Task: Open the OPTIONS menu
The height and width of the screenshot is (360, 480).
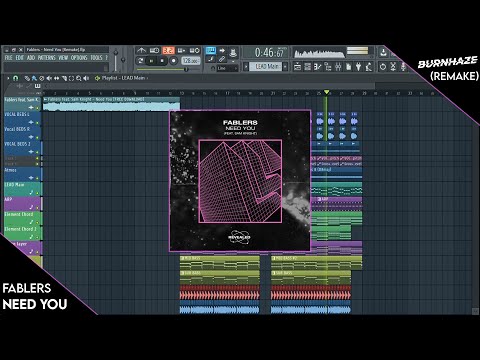Action: [x=79, y=58]
